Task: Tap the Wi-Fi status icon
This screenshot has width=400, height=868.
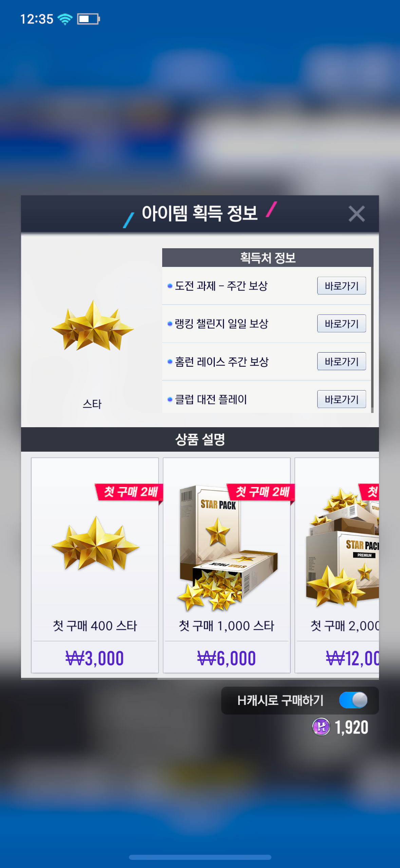Action: click(x=65, y=19)
